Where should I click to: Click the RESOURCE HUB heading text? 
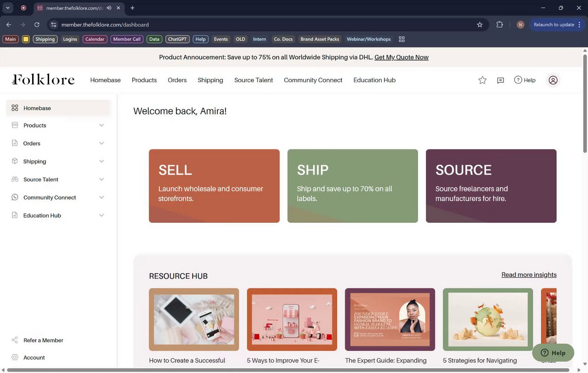[x=178, y=276]
